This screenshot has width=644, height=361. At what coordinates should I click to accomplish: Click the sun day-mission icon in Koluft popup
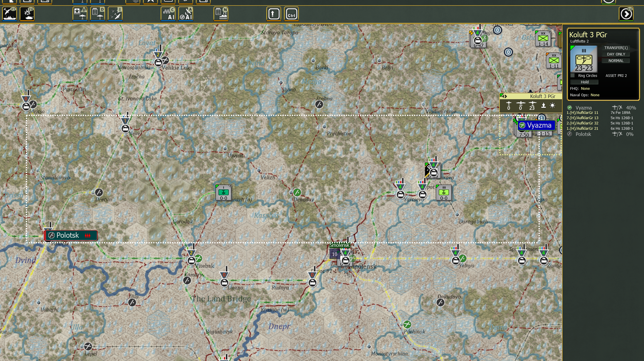[552, 105]
